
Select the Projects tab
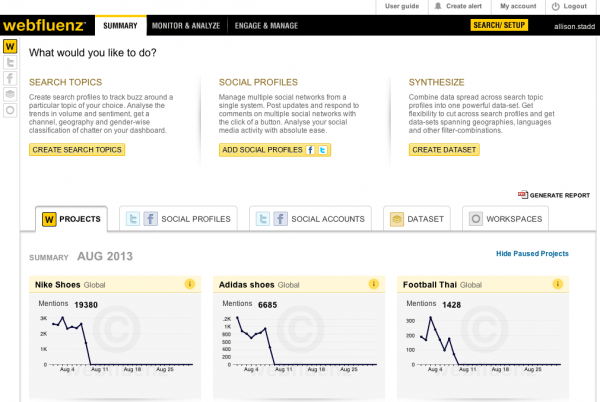(x=72, y=219)
